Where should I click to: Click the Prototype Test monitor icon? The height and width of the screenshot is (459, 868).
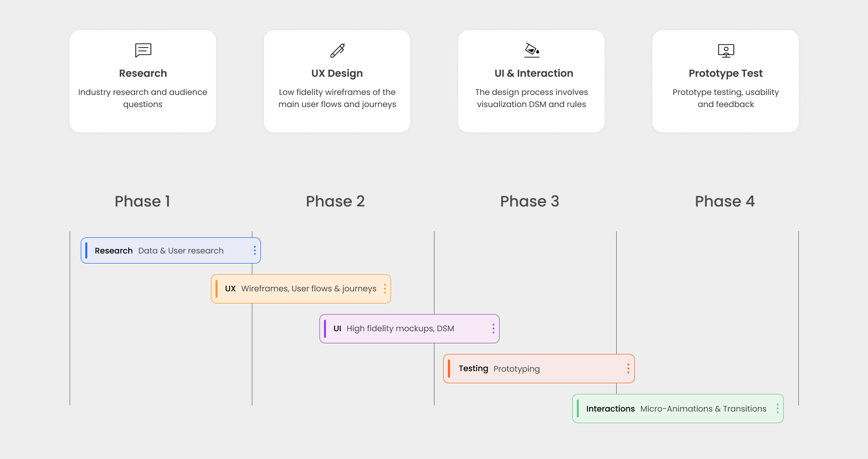click(726, 50)
